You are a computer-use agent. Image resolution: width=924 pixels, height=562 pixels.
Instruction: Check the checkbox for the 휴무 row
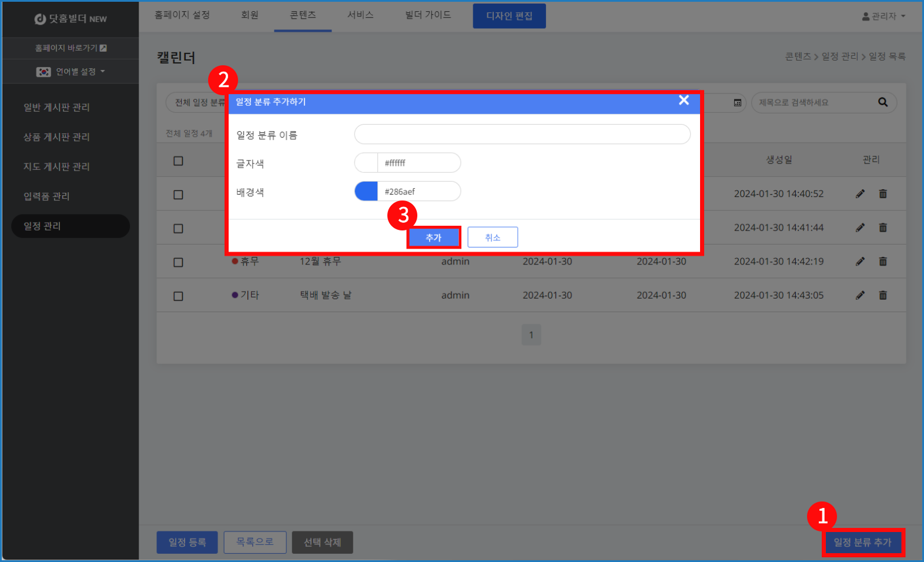(178, 263)
